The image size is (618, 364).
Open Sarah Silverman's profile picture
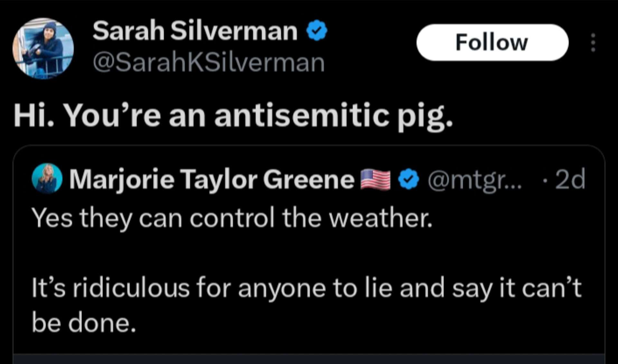pyautogui.click(x=43, y=49)
